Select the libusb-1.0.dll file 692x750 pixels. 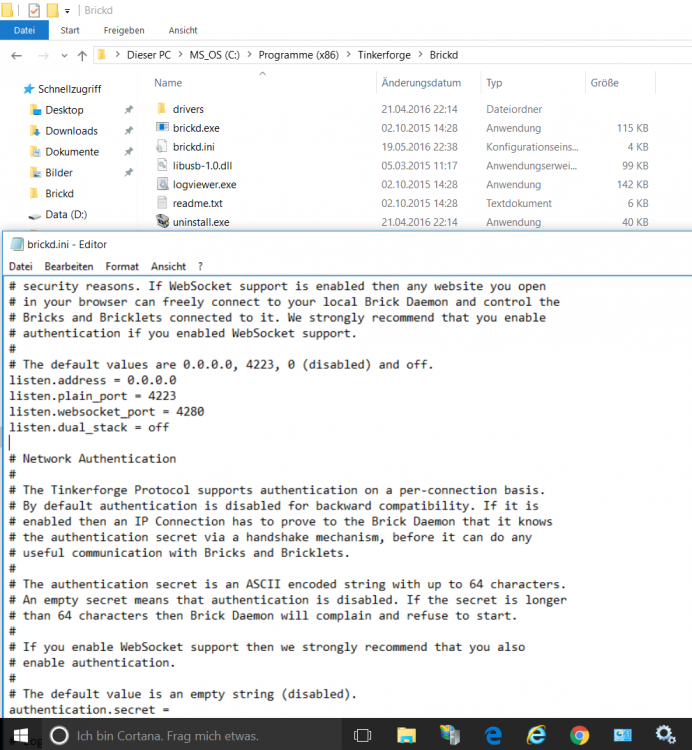point(202,166)
